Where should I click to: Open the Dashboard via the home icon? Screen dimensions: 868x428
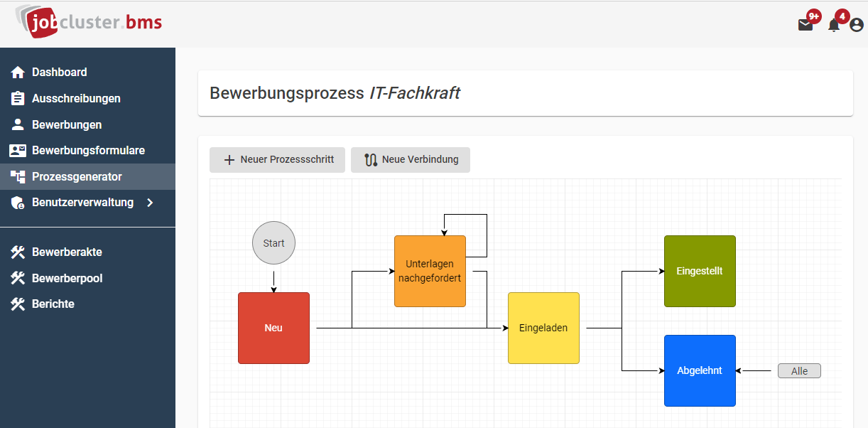point(16,72)
